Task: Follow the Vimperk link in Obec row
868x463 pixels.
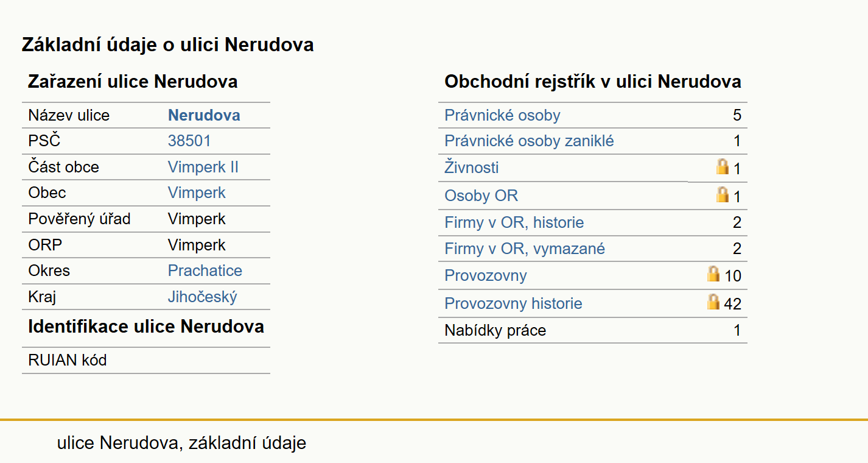Action: pyautogui.click(x=197, y=193)
